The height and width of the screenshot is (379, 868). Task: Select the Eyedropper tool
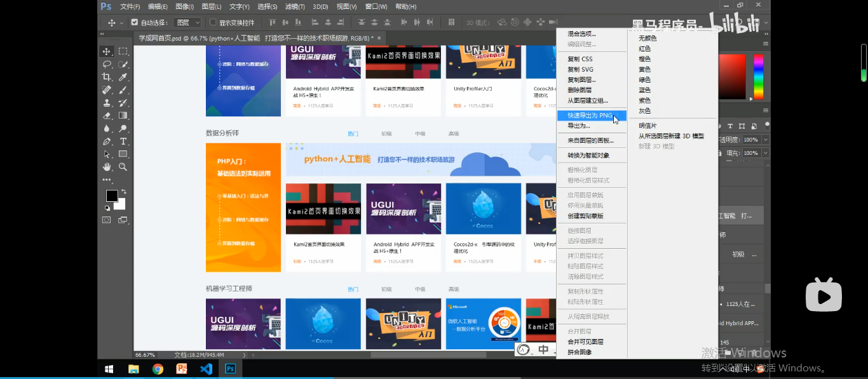click(x=123, y=77)
